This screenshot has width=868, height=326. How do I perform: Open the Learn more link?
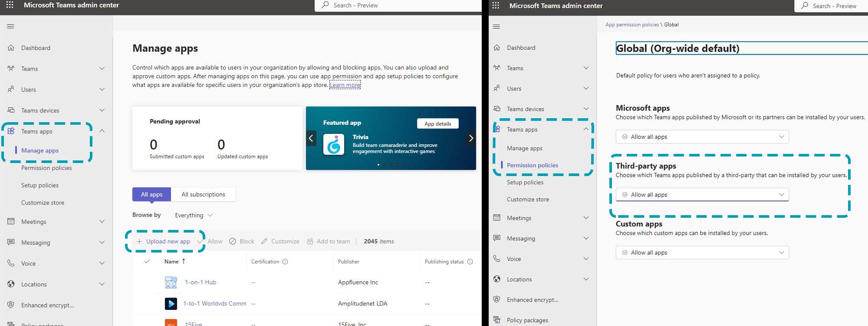tap(345, 85)
